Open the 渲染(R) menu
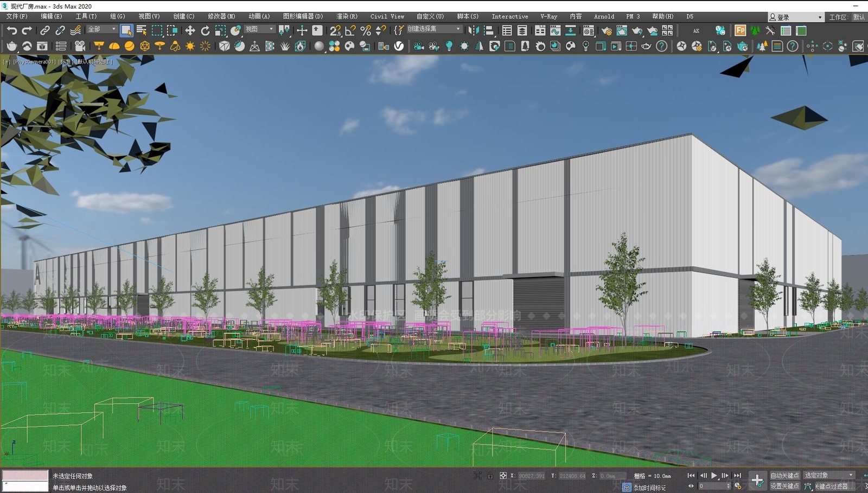 point(347,16)
